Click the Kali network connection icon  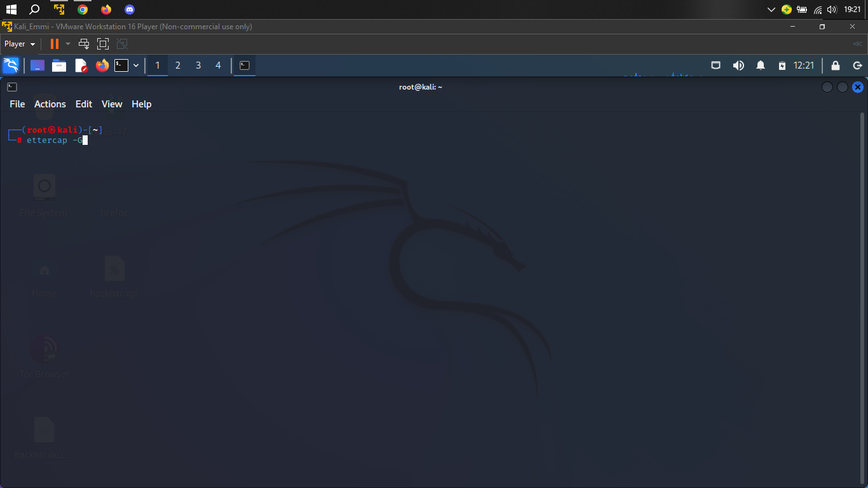715,65
